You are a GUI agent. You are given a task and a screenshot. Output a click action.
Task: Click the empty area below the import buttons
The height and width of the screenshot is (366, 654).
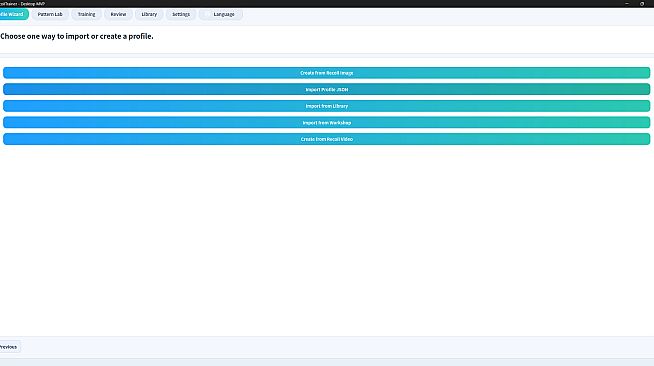327,240
